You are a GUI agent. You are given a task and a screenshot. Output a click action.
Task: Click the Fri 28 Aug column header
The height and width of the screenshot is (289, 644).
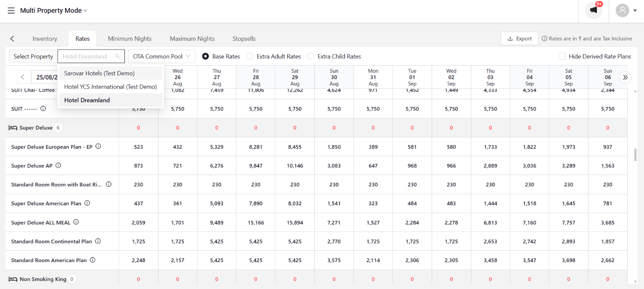click(x=256, y=77)
